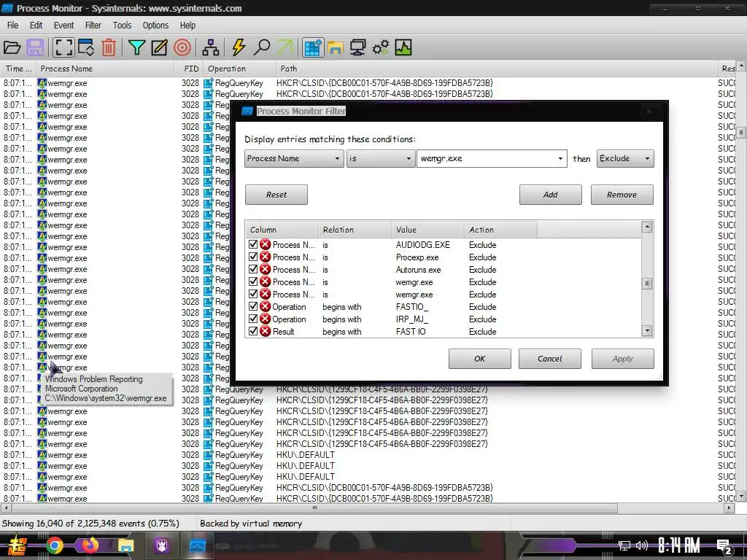Click the filter list scroll-down arrow
The width and height of the screenshot is (747, 560).
pos(647,330)
